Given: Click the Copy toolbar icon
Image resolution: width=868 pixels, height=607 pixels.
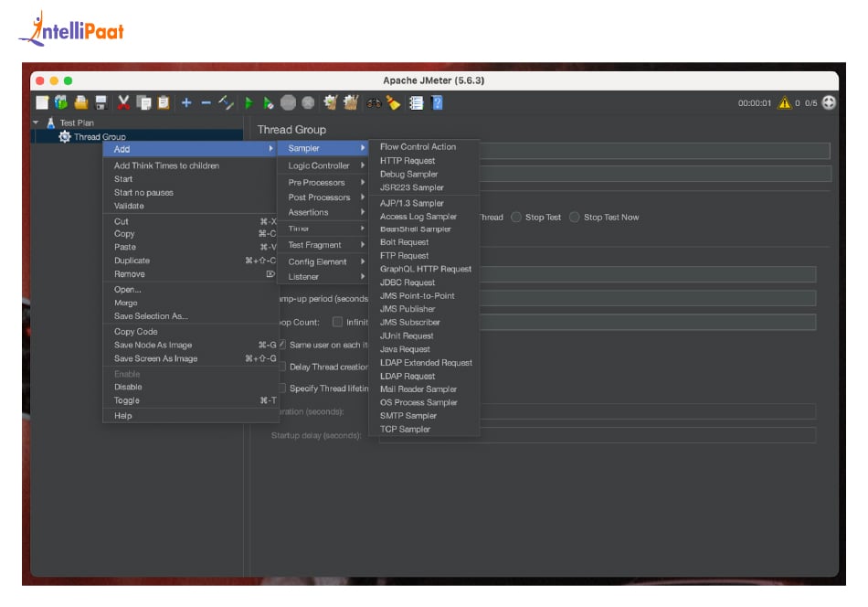Looking at the screenshot, I should click(x=143, y=102).
